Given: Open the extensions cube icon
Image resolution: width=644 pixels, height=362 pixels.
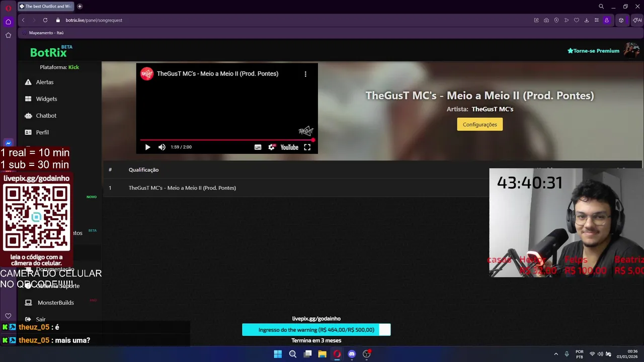Looking at the screenshot, I should 621,20.
